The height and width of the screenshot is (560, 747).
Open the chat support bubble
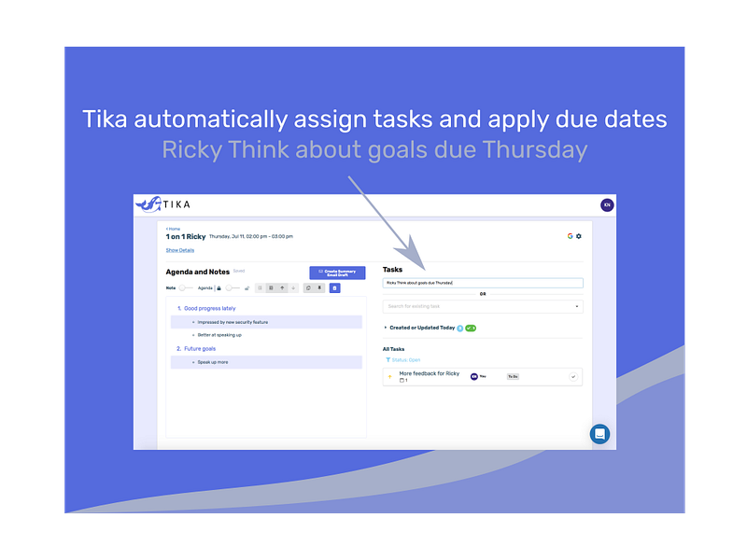599,434
